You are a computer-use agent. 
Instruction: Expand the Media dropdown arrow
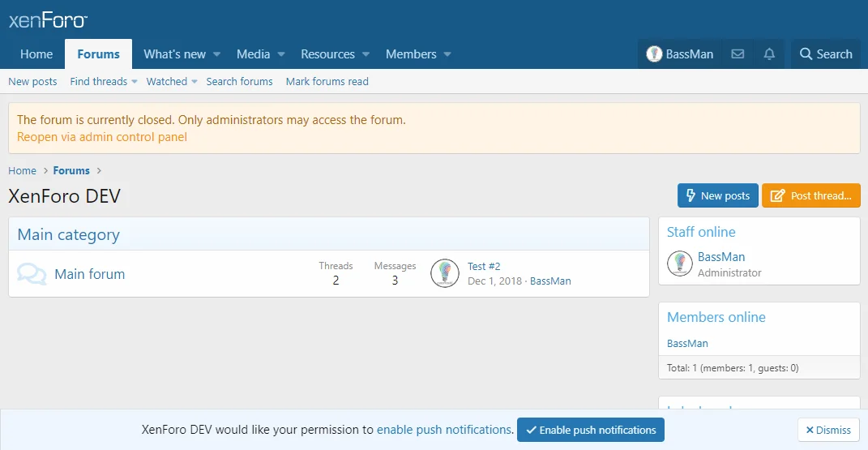(x=281, y=54)
